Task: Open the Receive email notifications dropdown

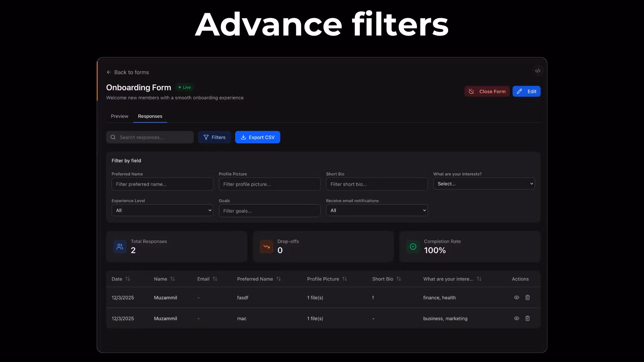Action: 377,210
